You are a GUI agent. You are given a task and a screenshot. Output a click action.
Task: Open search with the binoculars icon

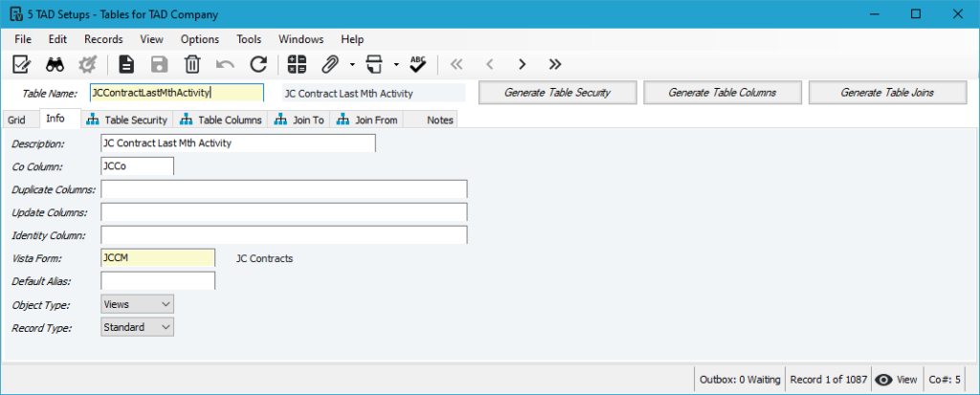(x=55, y=64)
